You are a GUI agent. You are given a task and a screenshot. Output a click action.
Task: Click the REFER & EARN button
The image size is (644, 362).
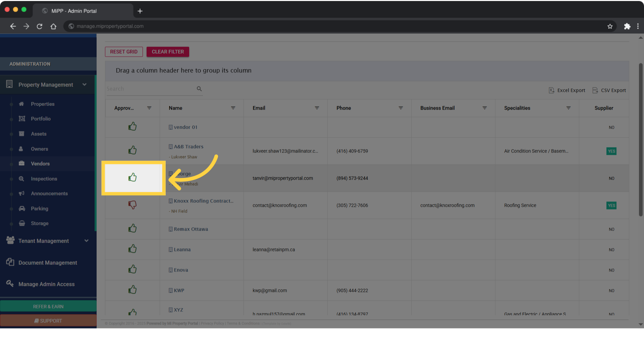(48, 306)
